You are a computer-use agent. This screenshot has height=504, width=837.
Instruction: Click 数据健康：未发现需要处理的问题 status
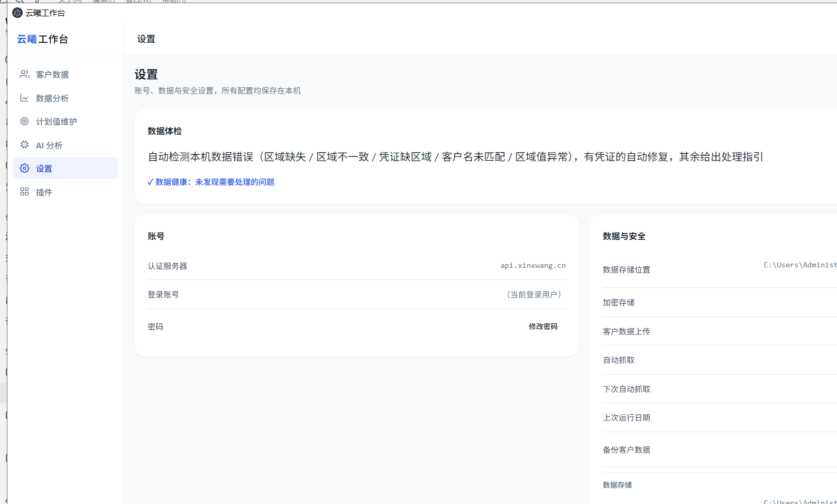pyautogui.click(x=211, y=182)
